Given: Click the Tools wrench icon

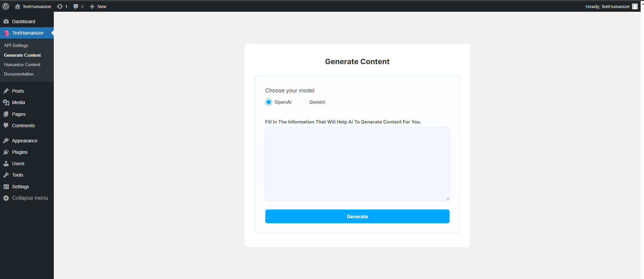Looking at the screenshot, I should 6,175.
